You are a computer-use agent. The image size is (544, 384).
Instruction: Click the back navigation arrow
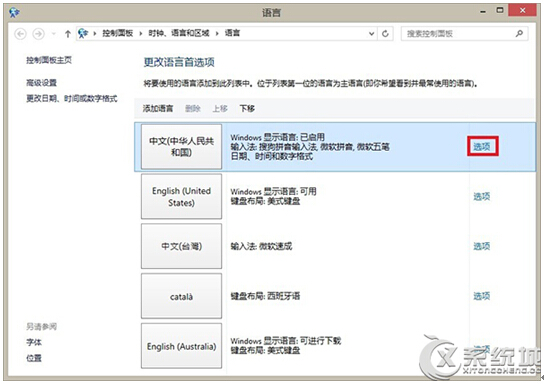click(20, 34)
